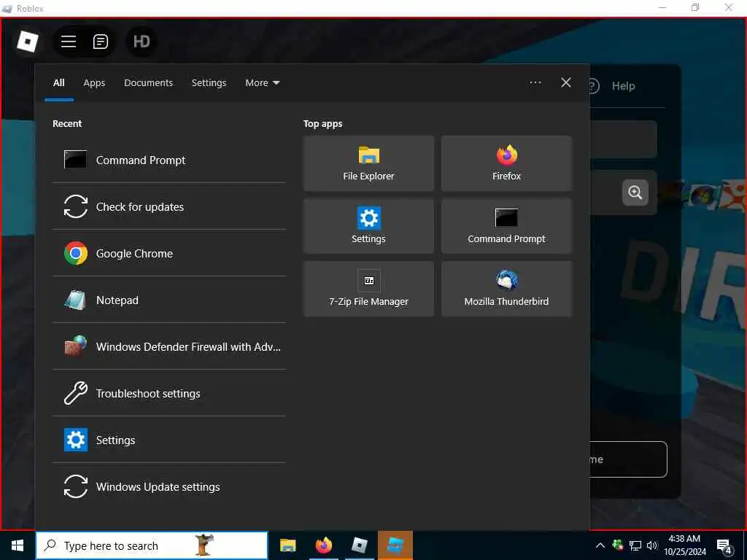Open File Explorer from the taskbar
This screenshot has width=747, height=560.
point(287,545)
